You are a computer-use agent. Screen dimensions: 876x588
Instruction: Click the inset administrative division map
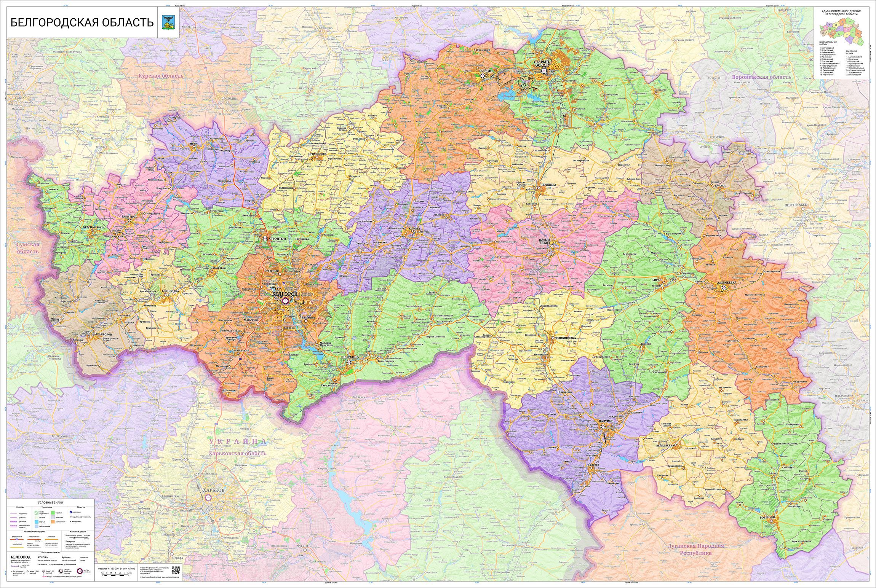point(842,32)
